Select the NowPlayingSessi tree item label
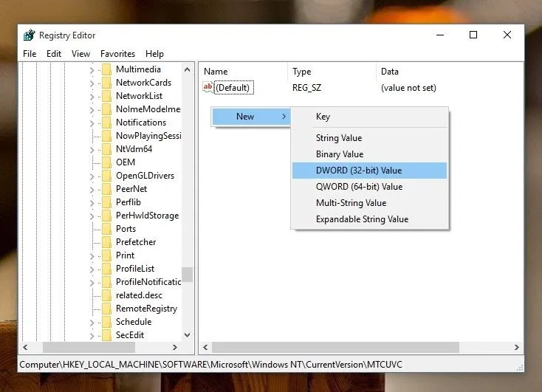 (148, 136)
